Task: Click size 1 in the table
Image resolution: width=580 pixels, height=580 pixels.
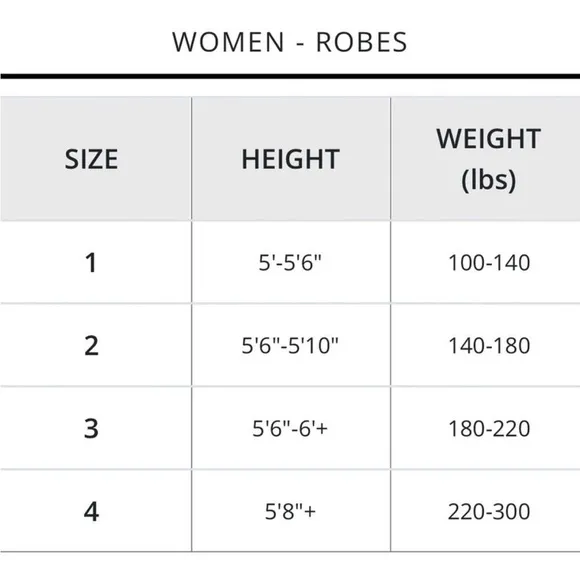Action: coord(91,263)
